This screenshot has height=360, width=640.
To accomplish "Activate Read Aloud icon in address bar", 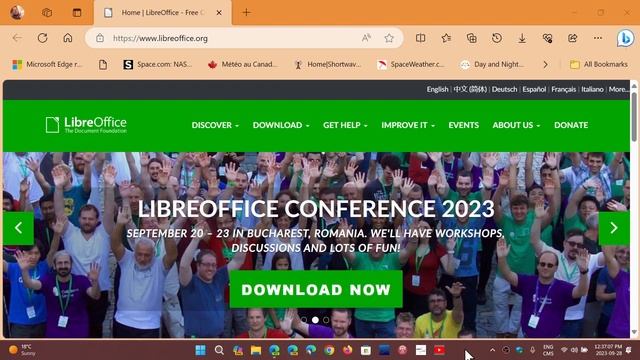I will click(x=366, y=38).
